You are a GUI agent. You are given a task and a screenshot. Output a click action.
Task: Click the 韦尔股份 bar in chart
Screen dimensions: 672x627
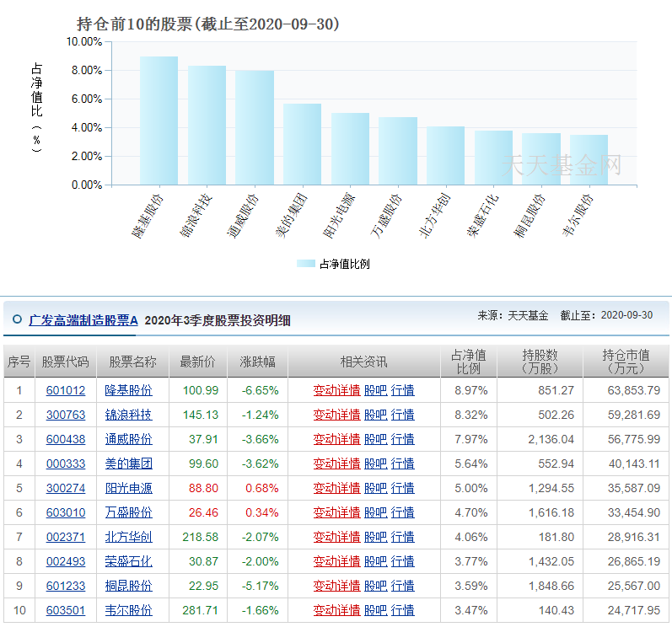pyautogui.click(x=589, y=160)
